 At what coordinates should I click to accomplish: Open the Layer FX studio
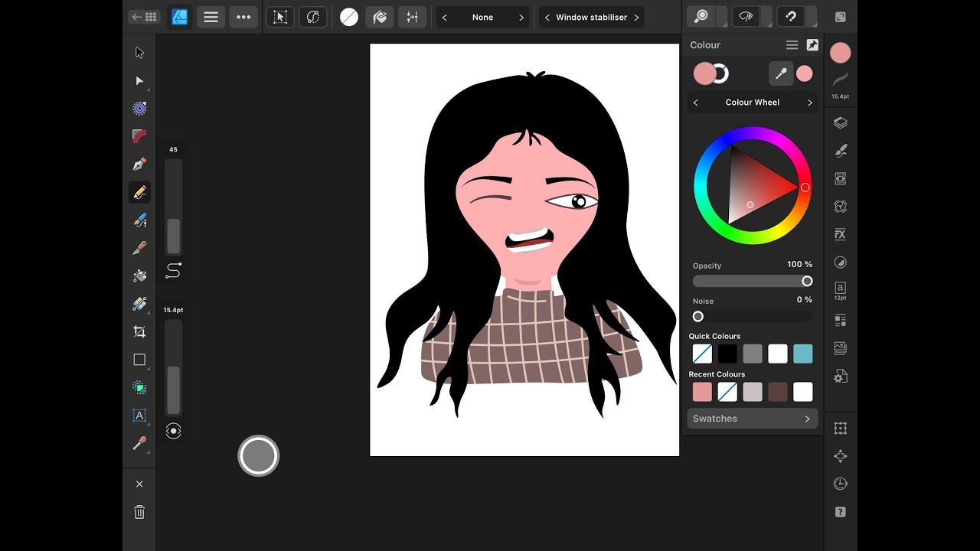tap(841, 234)
